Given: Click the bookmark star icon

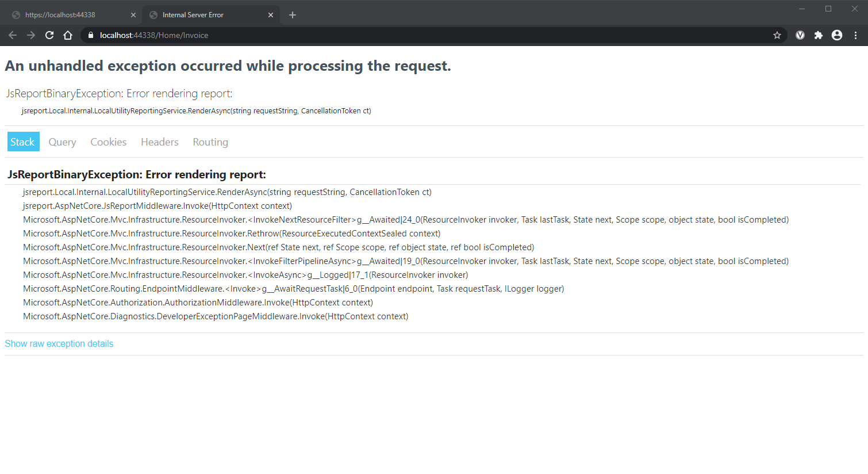Looking at the screenshot, I should [777, 35].
